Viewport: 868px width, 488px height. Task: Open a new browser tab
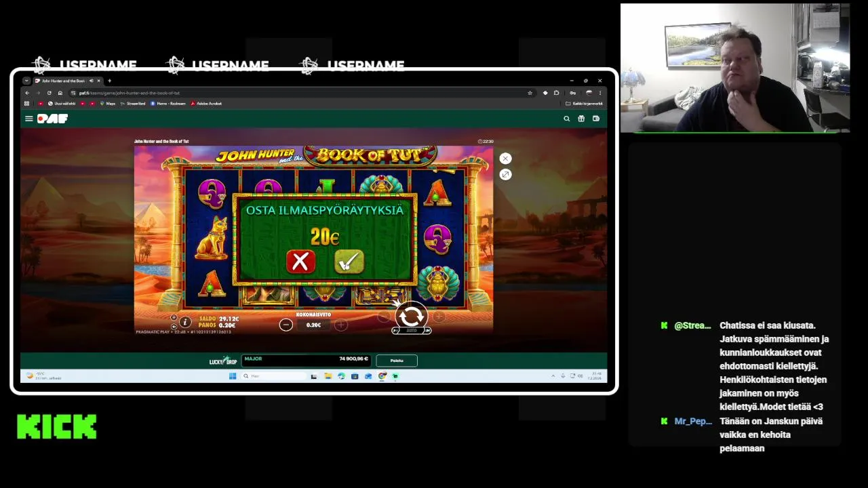109,81
